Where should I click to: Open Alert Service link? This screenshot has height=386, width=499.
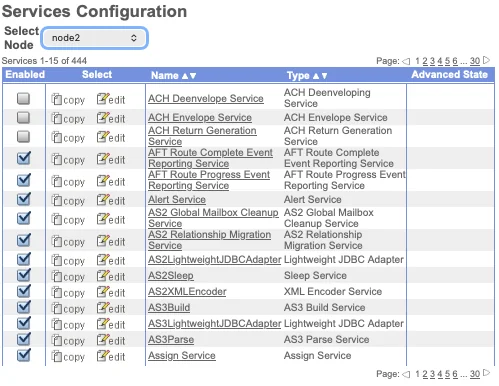point(177,200)
